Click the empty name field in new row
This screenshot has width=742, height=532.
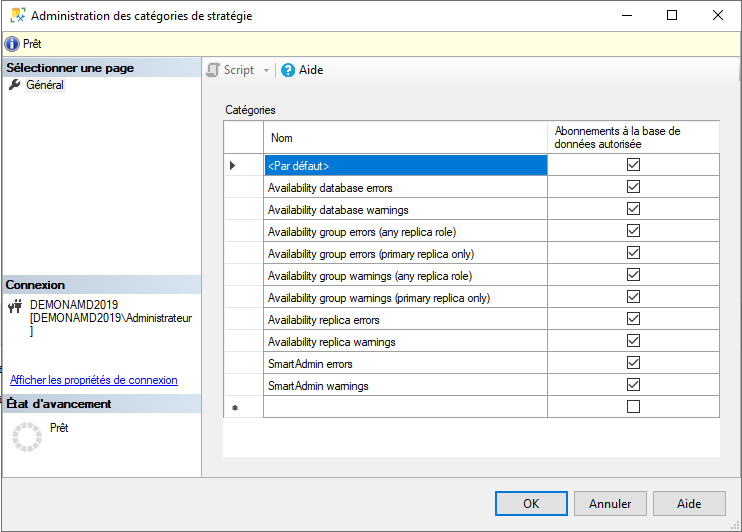tap(405, 407)
